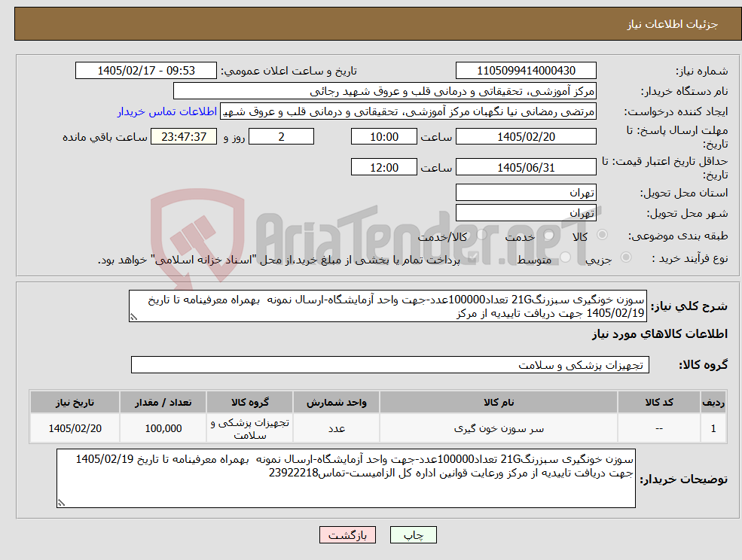Click the تاریخ نیاز column header

pyautogui.click(x=75, y=402)
